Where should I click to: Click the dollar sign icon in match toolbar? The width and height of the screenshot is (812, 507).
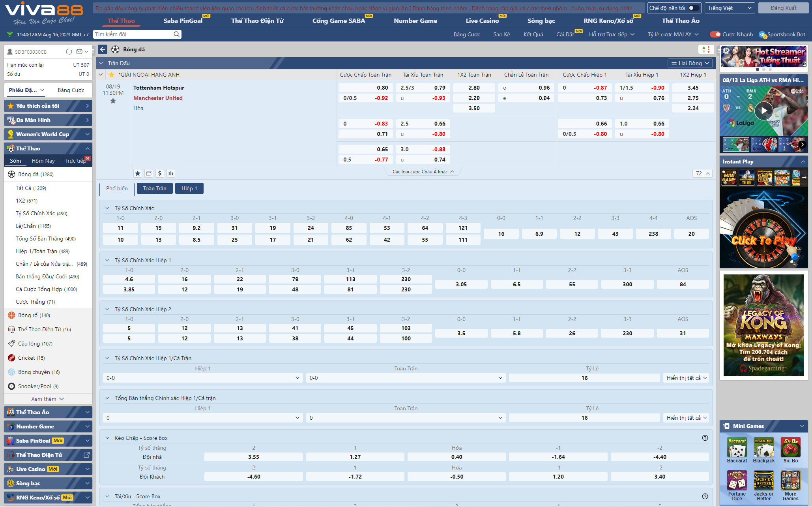pyautogui.click(x=160, y=173)
